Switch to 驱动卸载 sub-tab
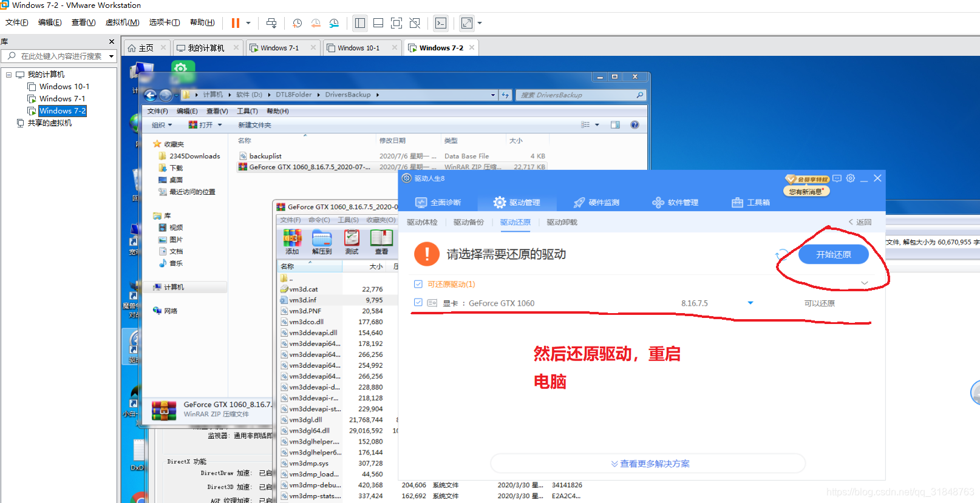 click(x=562, y=222)
